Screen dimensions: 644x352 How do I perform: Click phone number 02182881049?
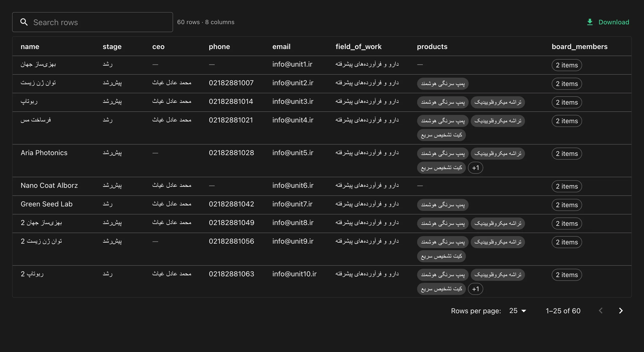pyautogui.click(x=231, y=223)
